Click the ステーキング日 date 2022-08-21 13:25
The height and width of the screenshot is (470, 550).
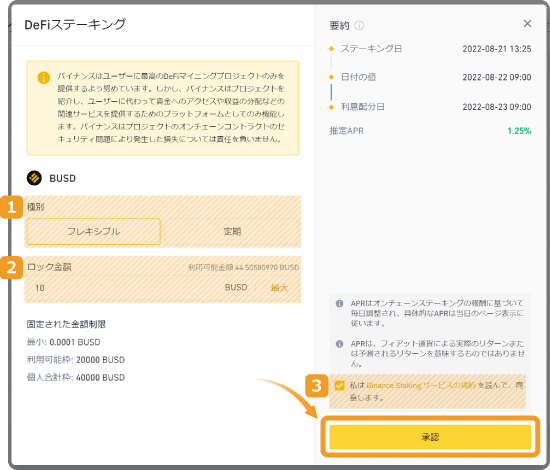pyautogui.click(x=497, y=49)
